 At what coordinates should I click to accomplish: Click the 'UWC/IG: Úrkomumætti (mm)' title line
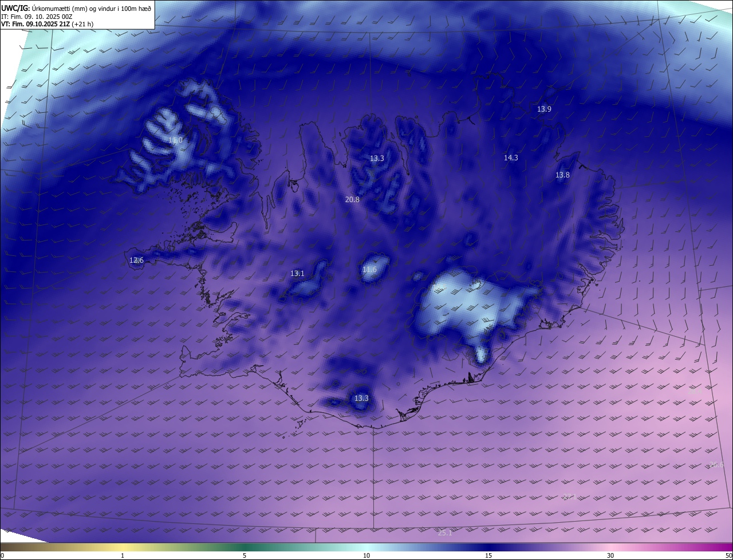coord(77,7)
